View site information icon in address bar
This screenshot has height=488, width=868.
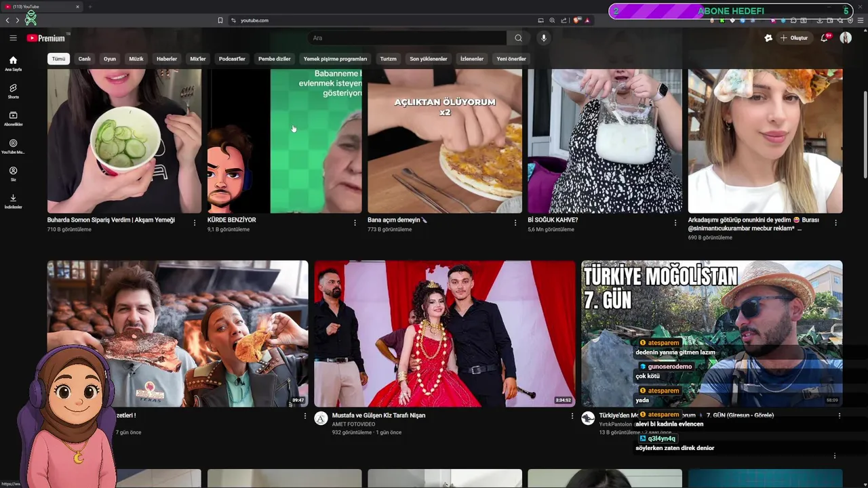coord(233,20)
